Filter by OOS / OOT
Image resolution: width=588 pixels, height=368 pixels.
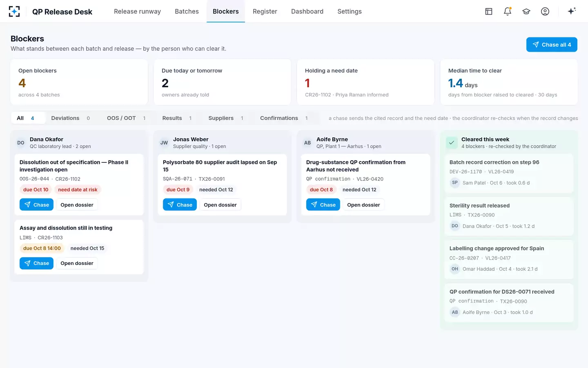[x=126, y=118]
